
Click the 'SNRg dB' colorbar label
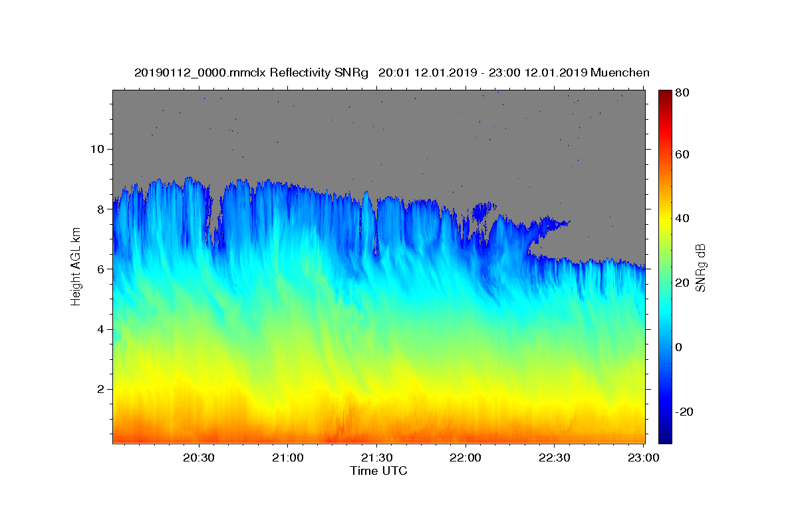point(700,267)
